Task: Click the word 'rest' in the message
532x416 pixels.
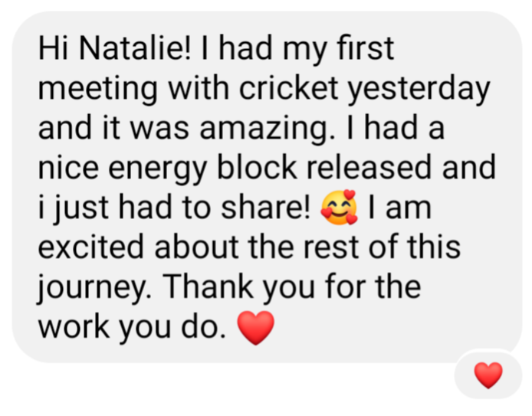Action: click(330, 247)
